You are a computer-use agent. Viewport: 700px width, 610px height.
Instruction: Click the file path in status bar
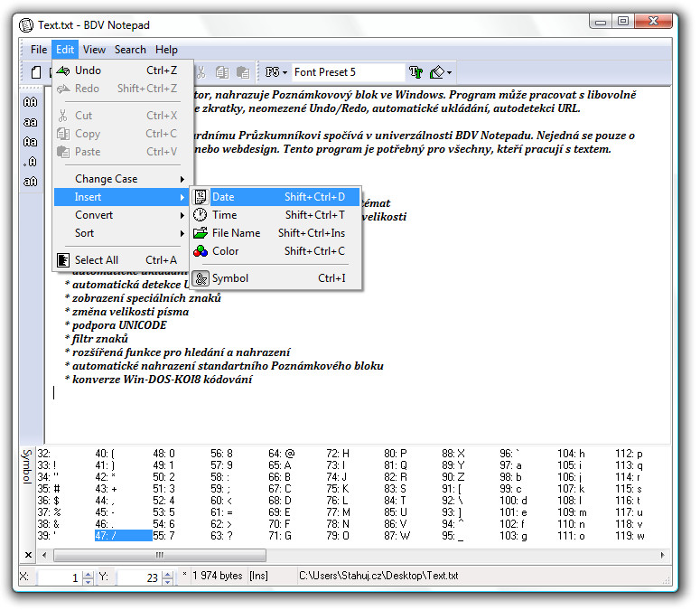coord(378,576)
